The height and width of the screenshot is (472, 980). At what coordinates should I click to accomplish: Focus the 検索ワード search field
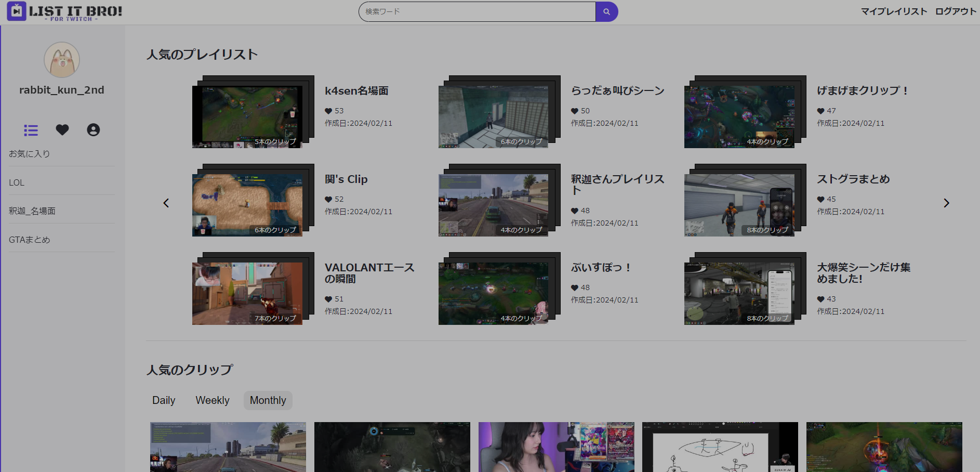477,11
